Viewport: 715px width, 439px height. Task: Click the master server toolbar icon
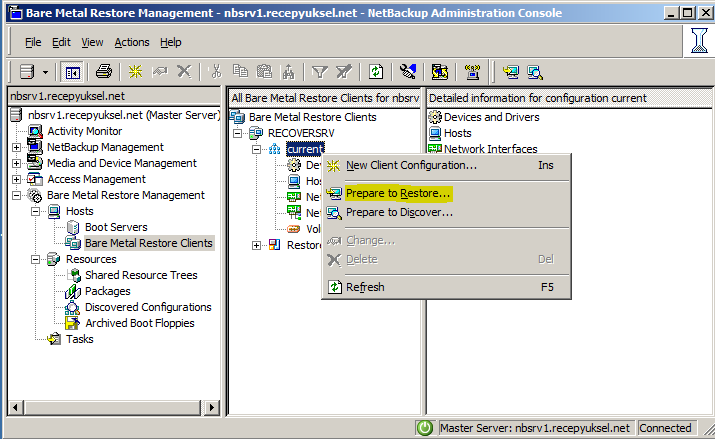pyautogui.click(x=27, y=72)
